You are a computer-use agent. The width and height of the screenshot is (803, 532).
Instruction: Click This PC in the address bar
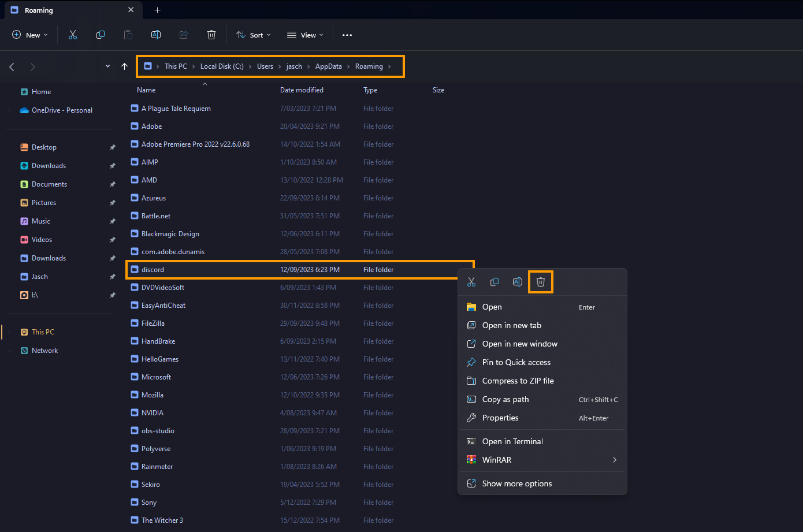[x=176, y=66]
